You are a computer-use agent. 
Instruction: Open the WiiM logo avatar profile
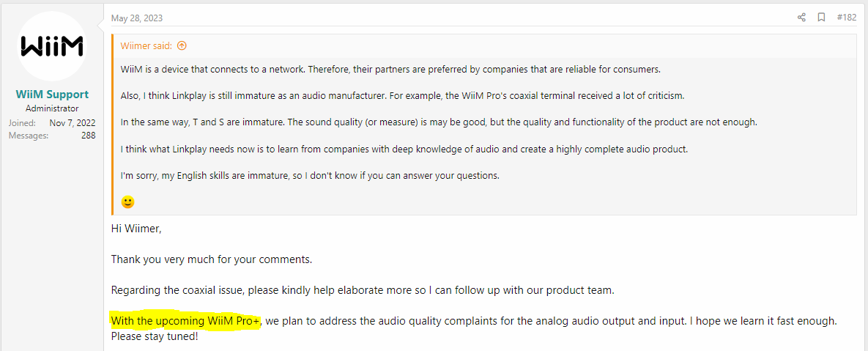tap(52, 46)
